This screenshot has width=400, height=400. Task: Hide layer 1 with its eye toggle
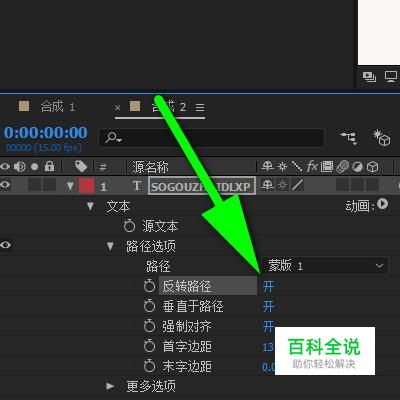click(5, 185)
